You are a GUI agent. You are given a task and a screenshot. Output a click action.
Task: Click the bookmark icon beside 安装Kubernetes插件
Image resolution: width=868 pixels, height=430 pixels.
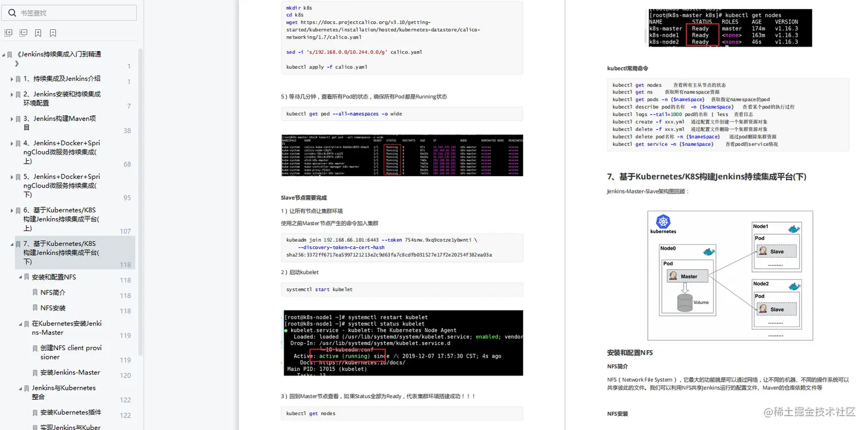click(x=35, y=413)
